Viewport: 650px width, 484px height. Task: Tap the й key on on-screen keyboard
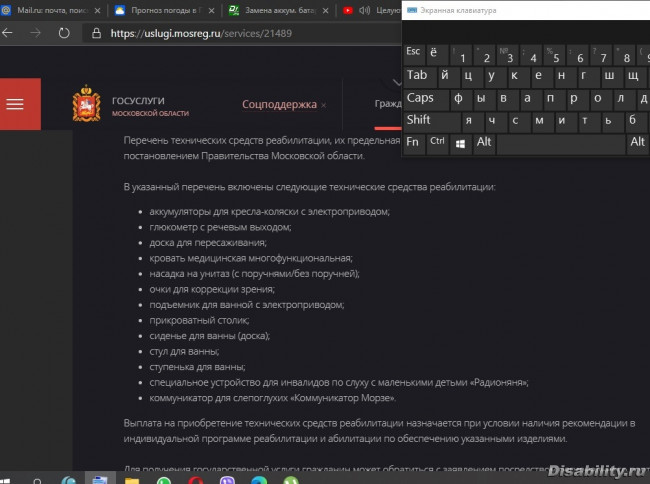point(448,77)
